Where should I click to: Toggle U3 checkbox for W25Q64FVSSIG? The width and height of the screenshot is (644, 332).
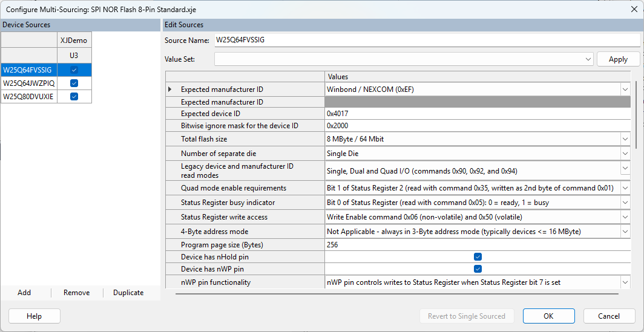pyautogui.click(x=74, y=70)
